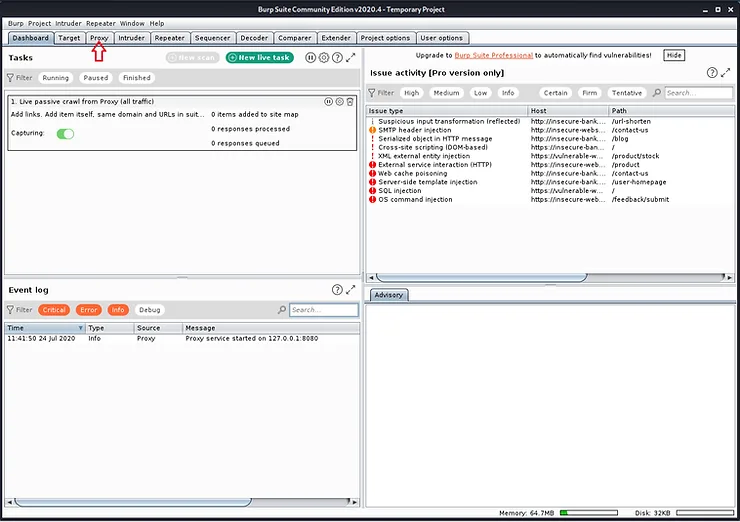Pause all tasks in the Tasks panel
The image size is (740, 522).
[x=310, y=58]
